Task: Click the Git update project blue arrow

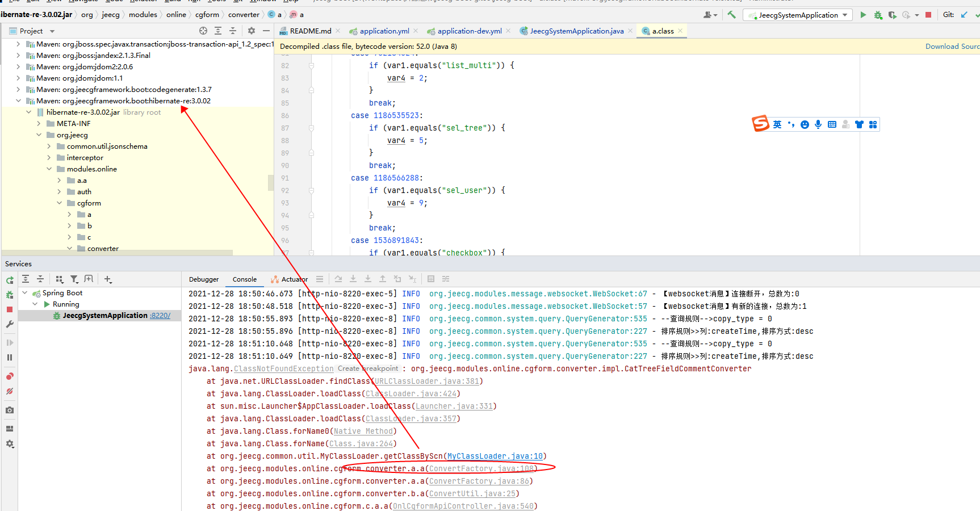Action: pos(964,15)
